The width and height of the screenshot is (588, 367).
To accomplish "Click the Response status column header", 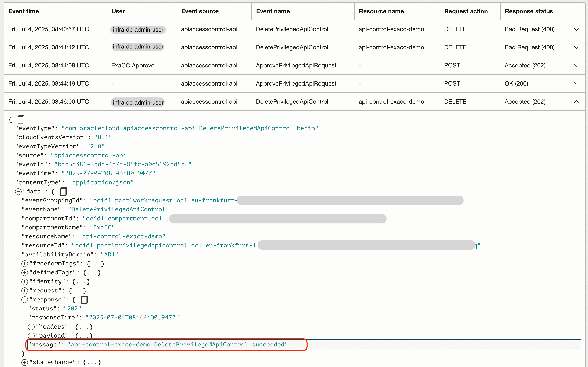I will tap(528, 11).
